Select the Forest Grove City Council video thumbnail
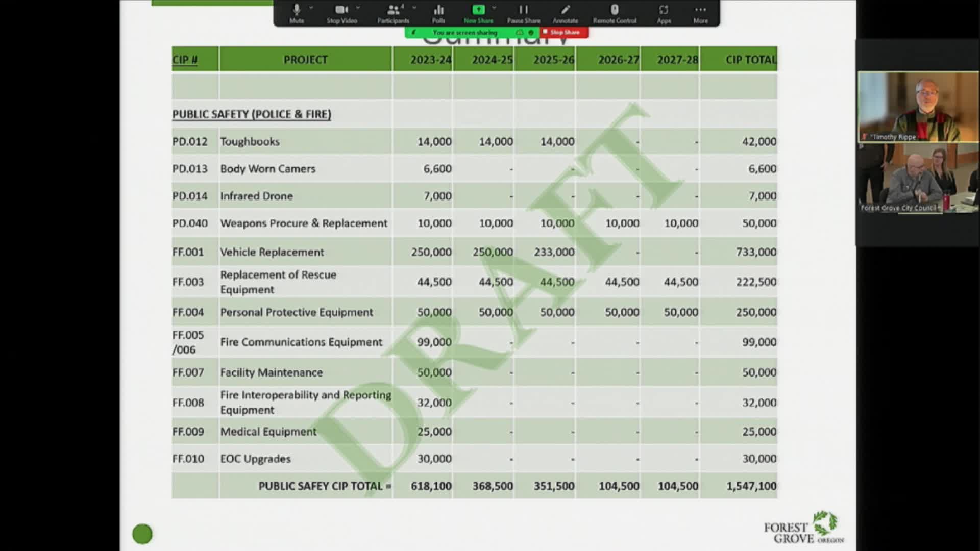The image size is (980, 551). [x=918, y=178]
